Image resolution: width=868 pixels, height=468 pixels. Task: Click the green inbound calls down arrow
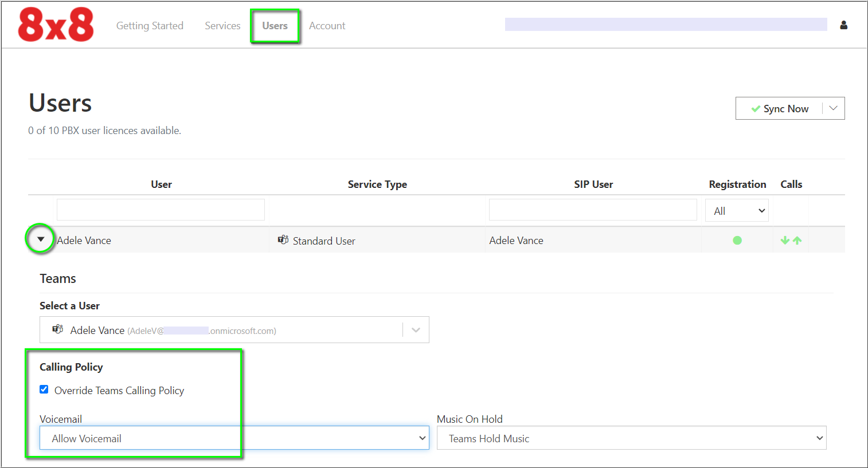pyautogui.click(x=785, y=241)
